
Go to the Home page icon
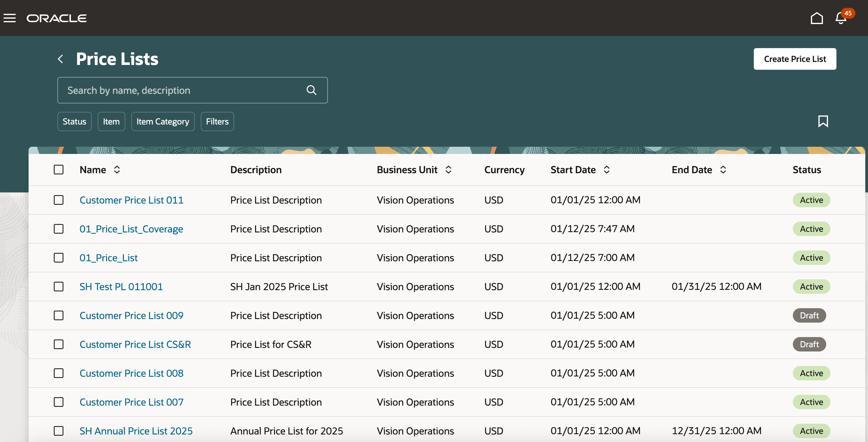(816, 18)
